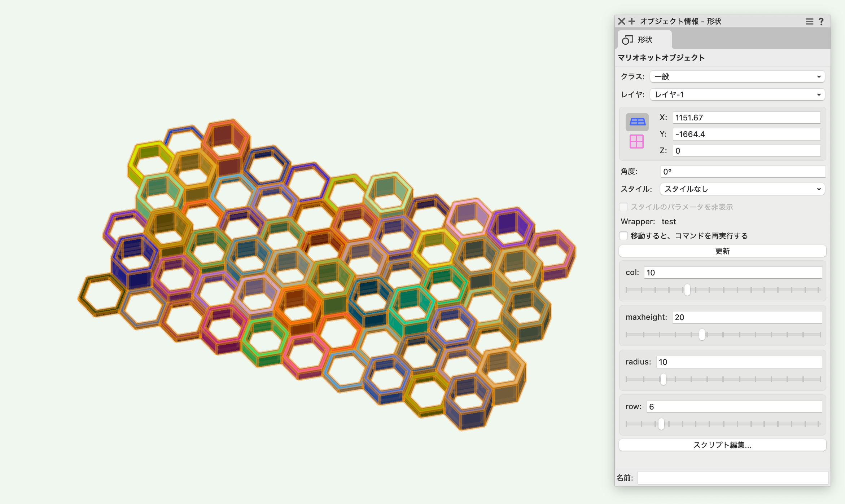This screenshot has height=504, width=845.
Task: Click the plus icon in palette header
Action: point(632,21)
